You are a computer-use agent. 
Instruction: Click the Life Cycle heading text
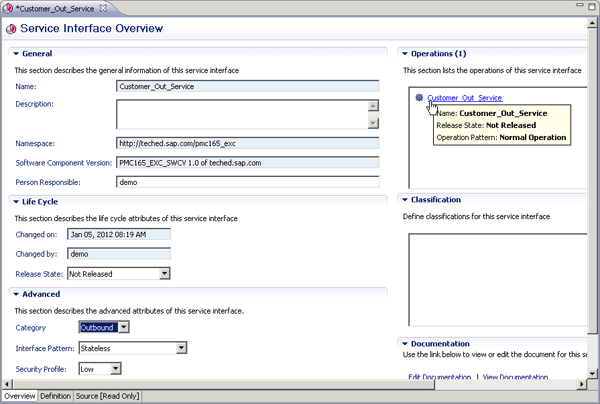40,202
